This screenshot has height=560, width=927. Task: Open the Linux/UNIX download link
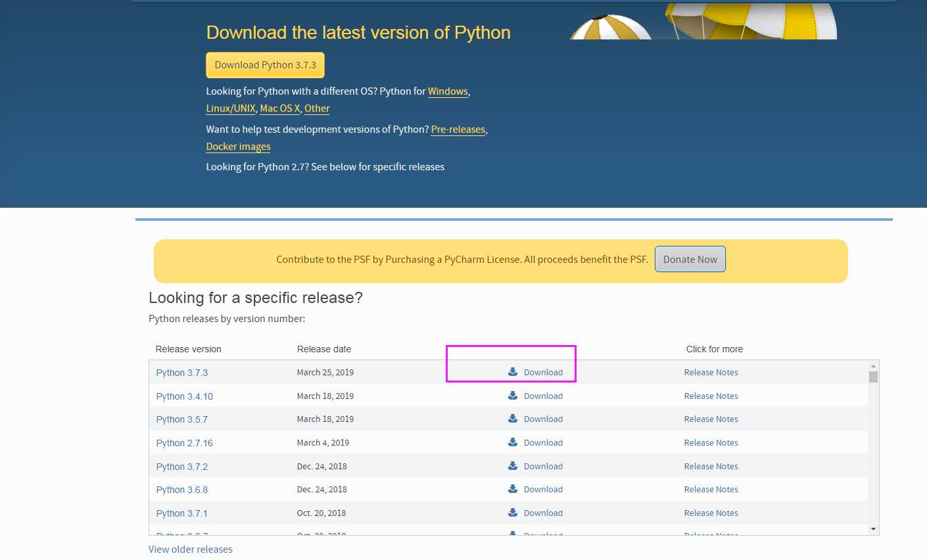pos(231,108)
